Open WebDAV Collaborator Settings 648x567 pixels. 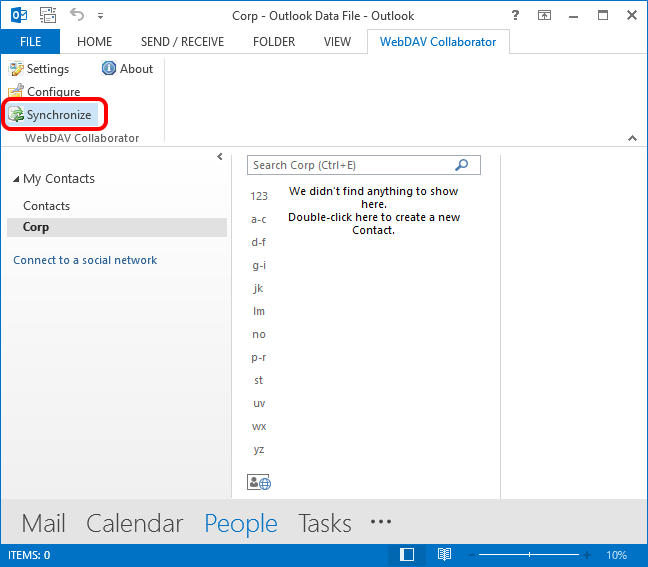point(39,69)
